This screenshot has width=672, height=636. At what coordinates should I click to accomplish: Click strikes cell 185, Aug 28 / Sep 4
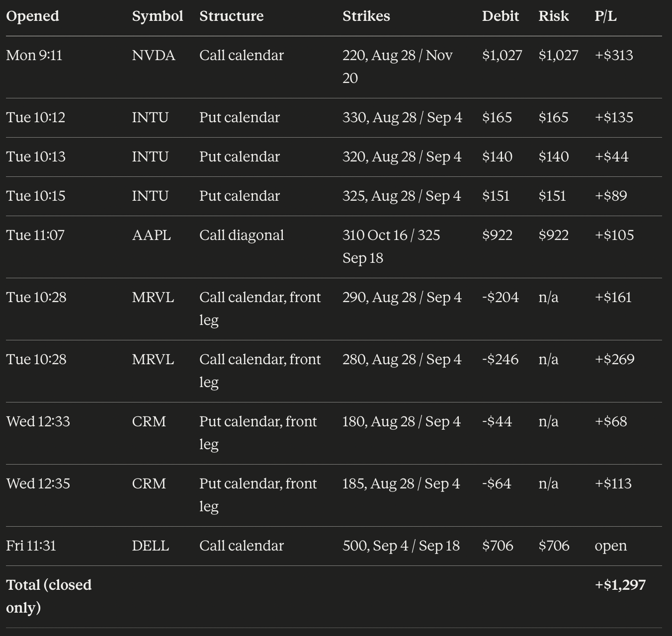401,483
